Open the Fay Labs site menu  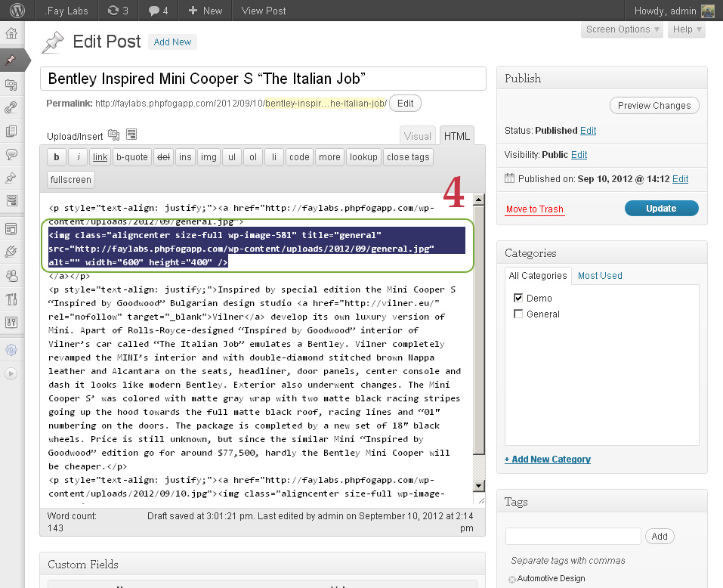(x=66, y=10)
